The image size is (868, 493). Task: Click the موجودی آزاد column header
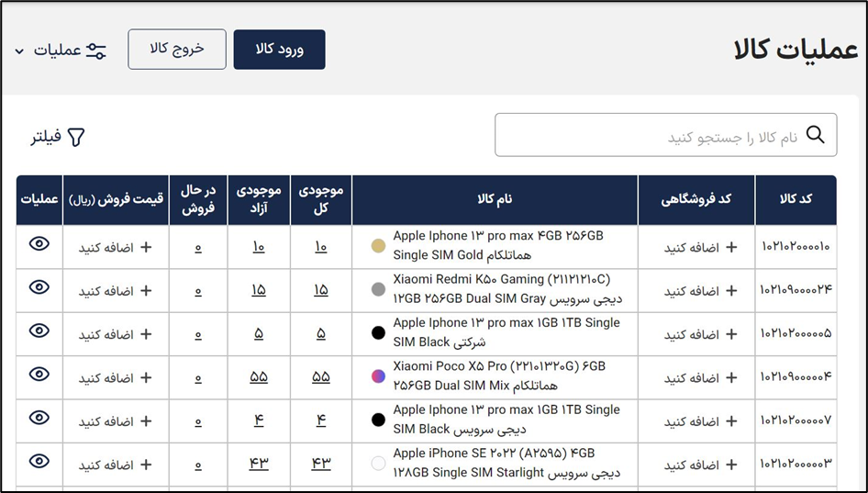click(259, 199)
